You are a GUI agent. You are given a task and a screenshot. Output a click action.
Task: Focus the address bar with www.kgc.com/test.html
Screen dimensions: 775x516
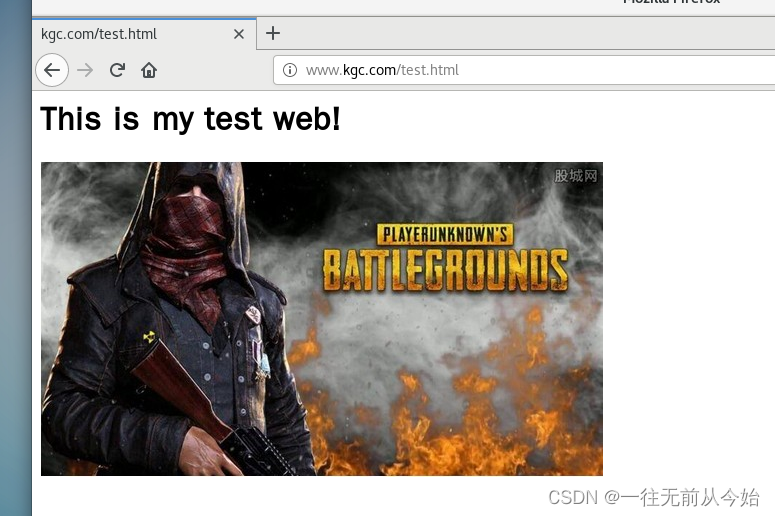tap(524, 70)
